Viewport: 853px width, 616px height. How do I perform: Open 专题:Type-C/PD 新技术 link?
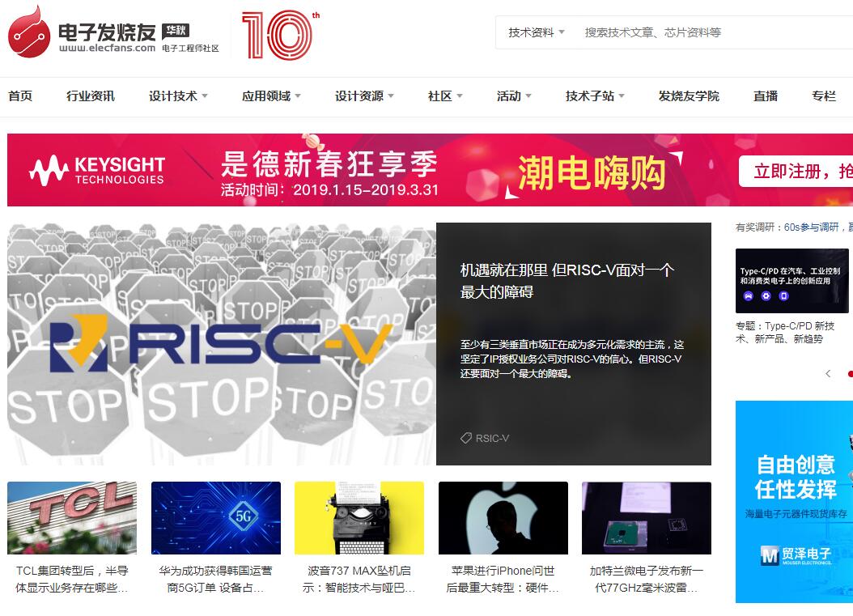pos(785,332)
